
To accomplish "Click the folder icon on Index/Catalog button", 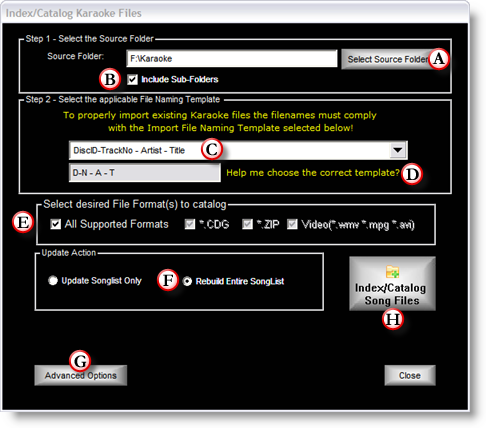I will pos(392,272).
